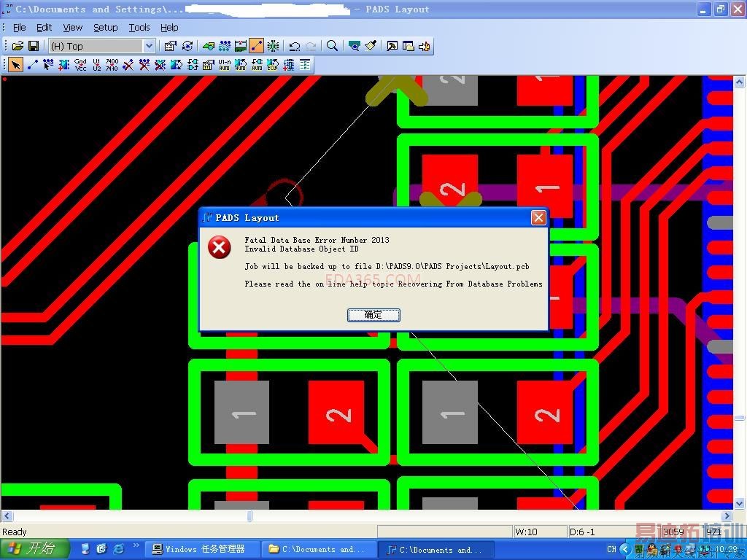Choose the Delete Connection tool

coord(128,65)
